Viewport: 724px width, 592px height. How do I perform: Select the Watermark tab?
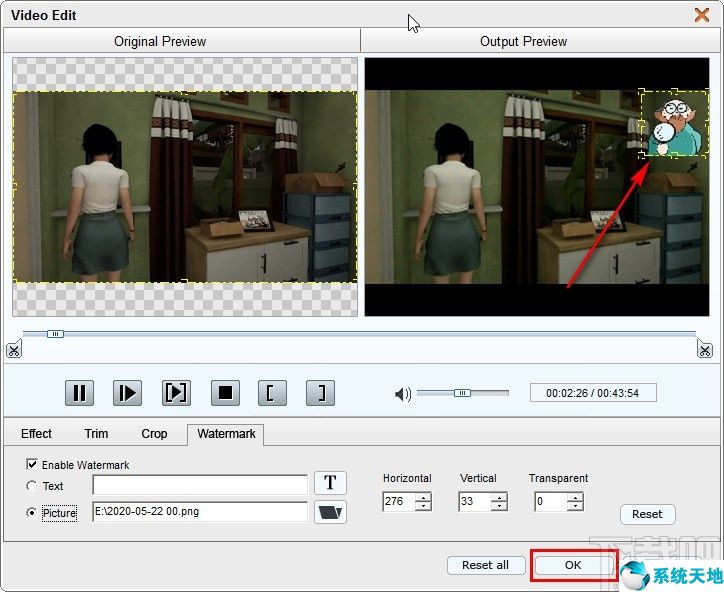[226, 434]
